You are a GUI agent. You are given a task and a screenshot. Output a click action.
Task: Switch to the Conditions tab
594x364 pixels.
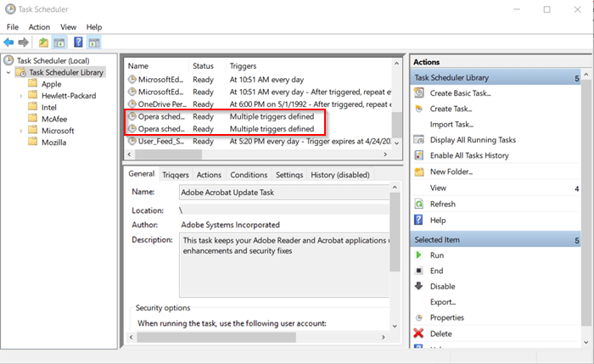[x=249, y=175]
